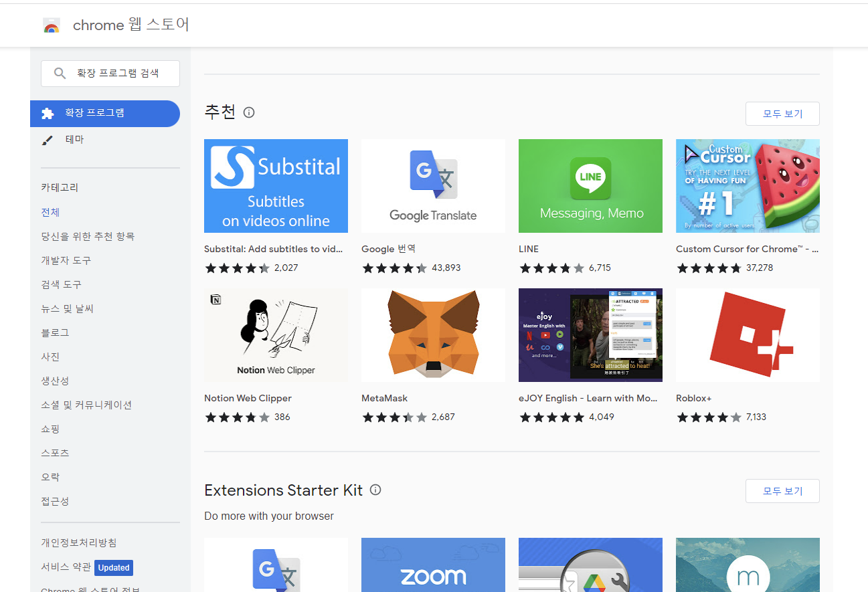Viewport: 868px width, 592px height.
Task: Open the LINE Messaging, Memo thumbnail
Action: 590,186
